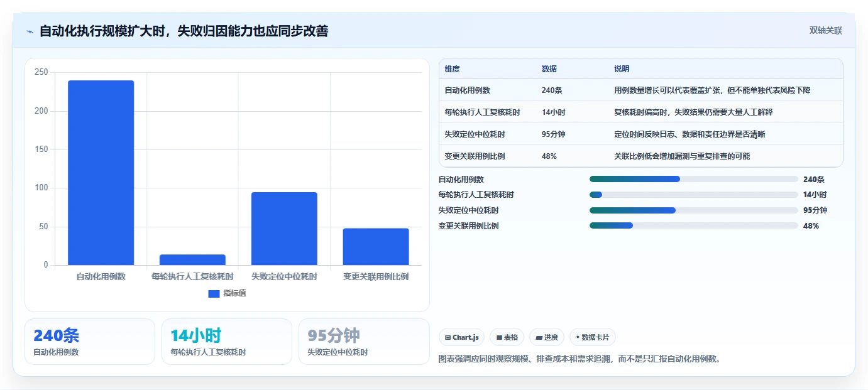
Task: Open the 95分钟 失败定位中位耗时 data card
Action: tap(364, 342)
